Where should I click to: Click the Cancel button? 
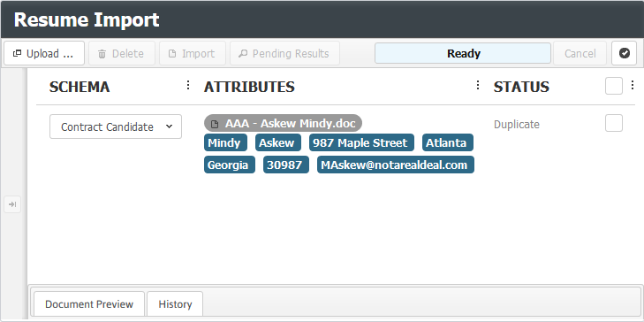pos(580,53)
